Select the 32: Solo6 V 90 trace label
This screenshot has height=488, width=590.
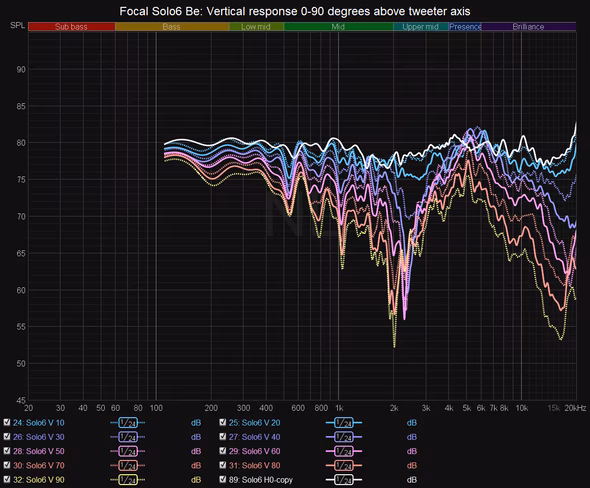click(x=39, y=480)
